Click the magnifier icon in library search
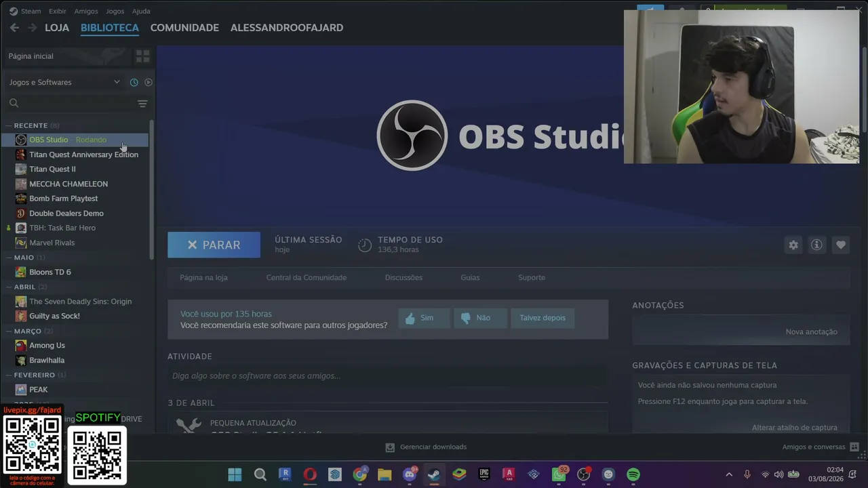The width and height of the screenshot is (868, 488). [14, 103]
